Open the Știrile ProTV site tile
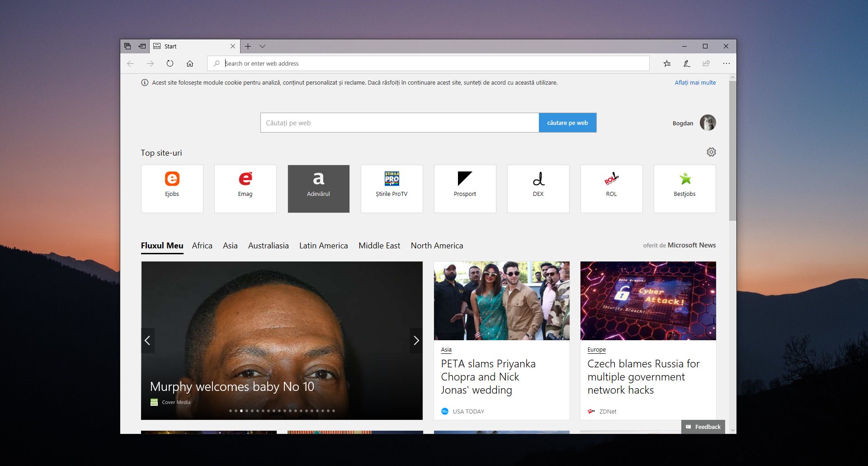Image resolution: width=868 pixels, height=466 pixels. coord(392,188)
